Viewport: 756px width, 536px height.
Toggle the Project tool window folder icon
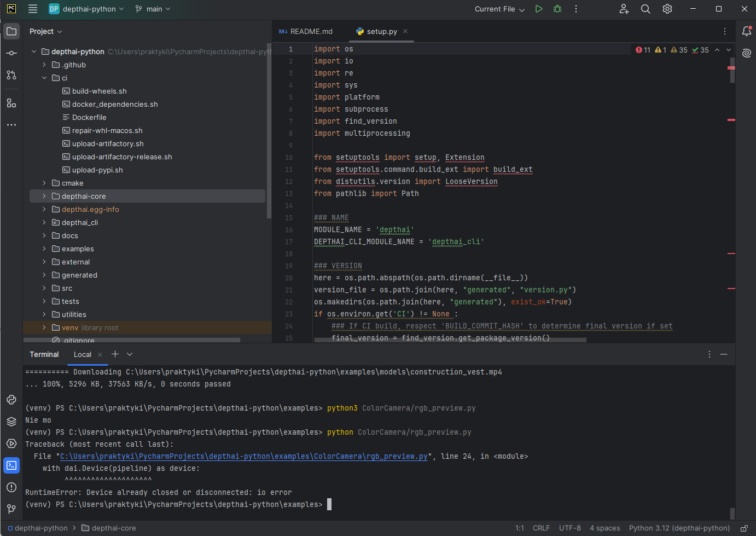click(11, 31)
